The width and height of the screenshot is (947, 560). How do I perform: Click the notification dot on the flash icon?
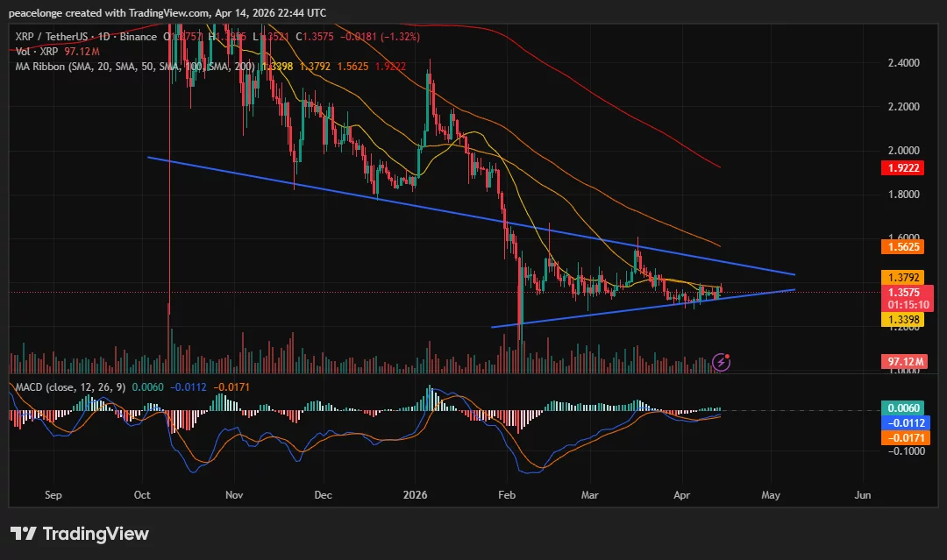(x=729, y=354)
